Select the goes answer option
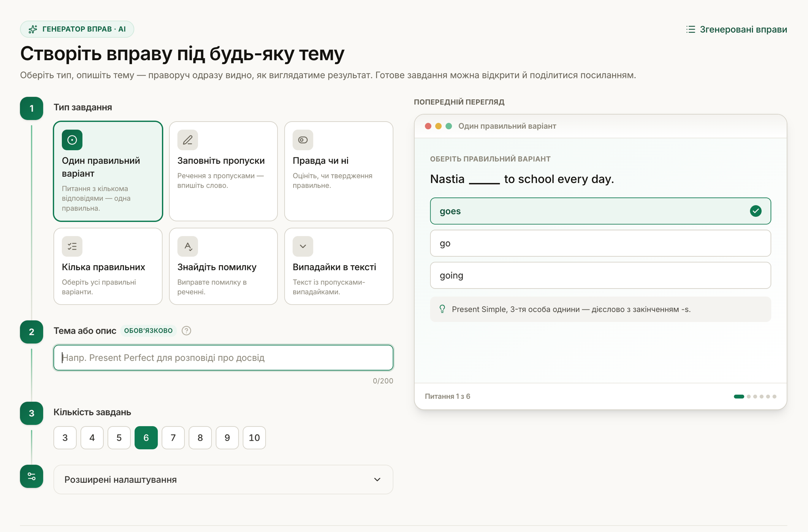Screen dimensions: 808x532 point(600,211)
